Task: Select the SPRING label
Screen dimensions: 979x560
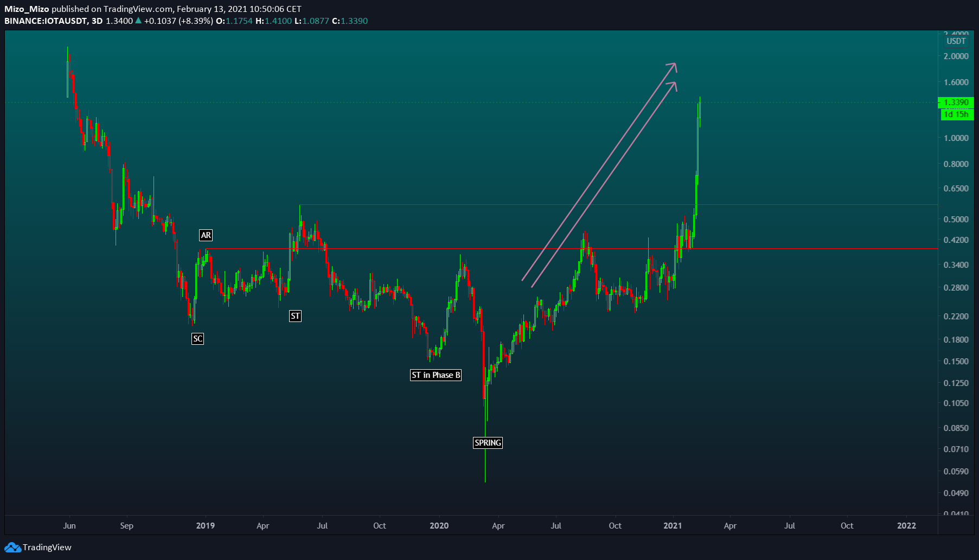Action: click(x=488, y=443)
